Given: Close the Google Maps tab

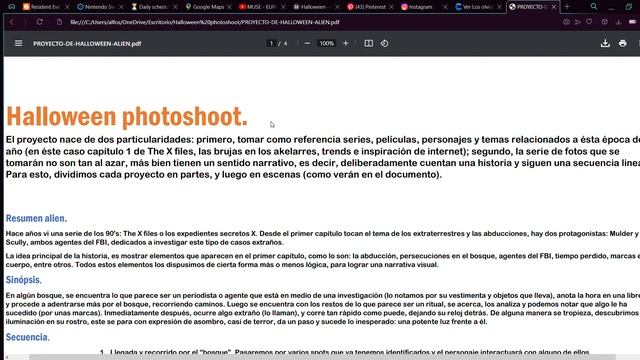Looking at the screenshot, I should click(x=229, y=7).
